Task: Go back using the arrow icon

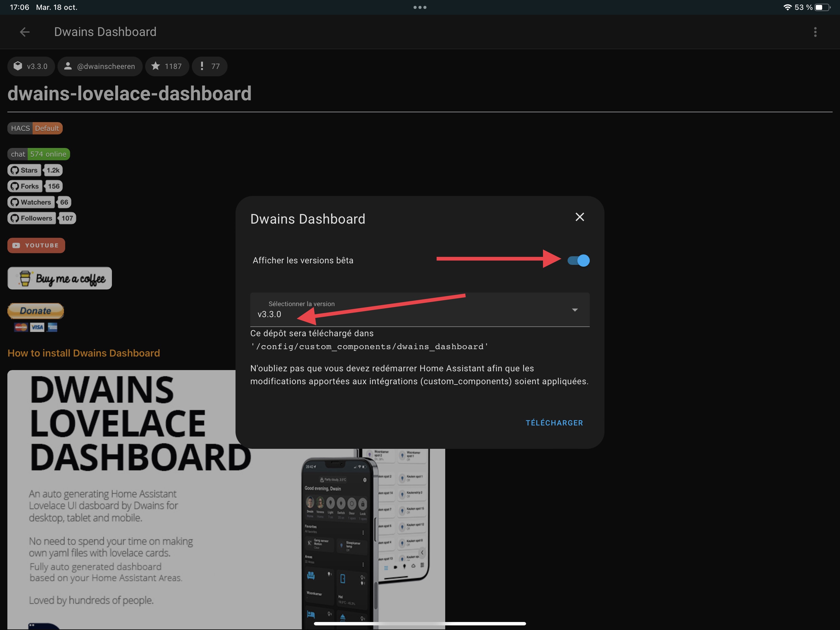Action: pos(24,32)
